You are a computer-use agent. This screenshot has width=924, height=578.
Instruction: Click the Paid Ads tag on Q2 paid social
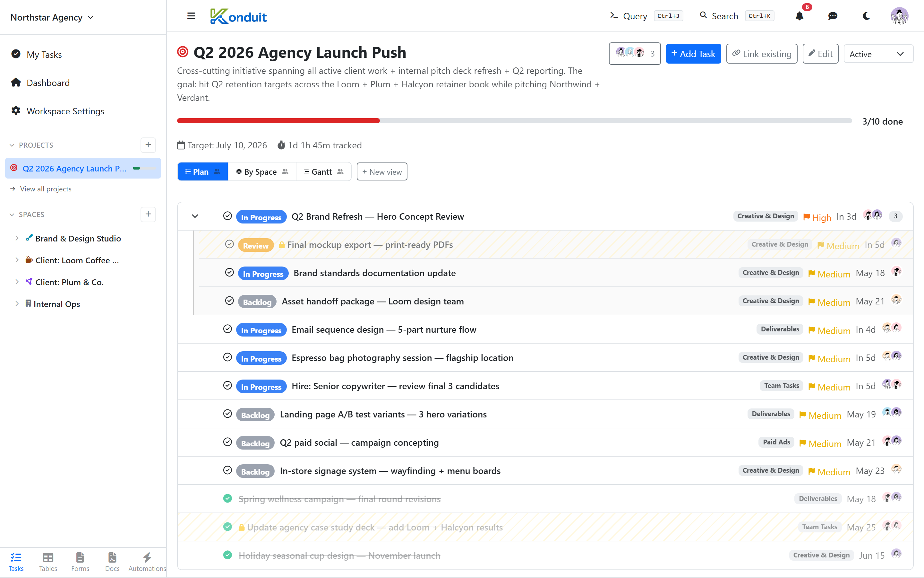tap(776, 442)
